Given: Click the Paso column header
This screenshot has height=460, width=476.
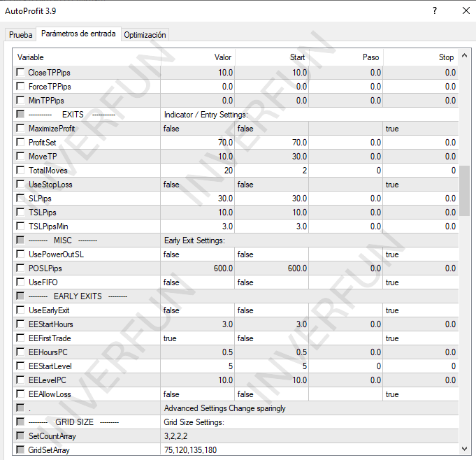Looking at the screenshot, I should [346, 57].
